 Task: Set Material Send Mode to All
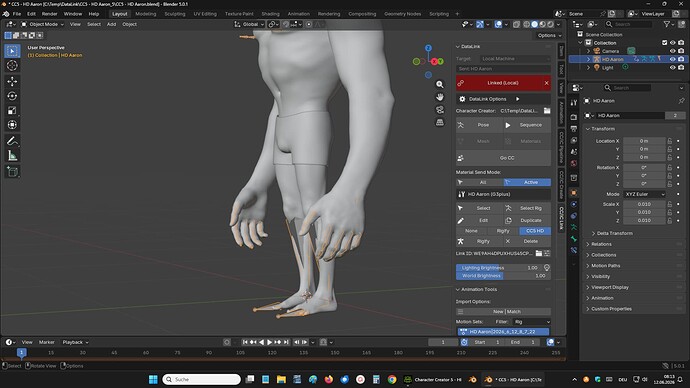pyautogui.click(x=480, y=182)
